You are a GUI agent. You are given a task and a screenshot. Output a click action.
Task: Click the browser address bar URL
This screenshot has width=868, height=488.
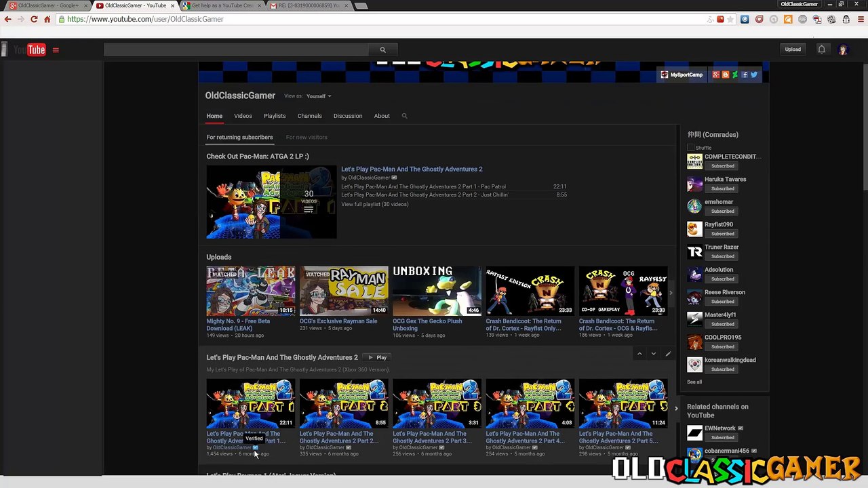coord(145,19)
